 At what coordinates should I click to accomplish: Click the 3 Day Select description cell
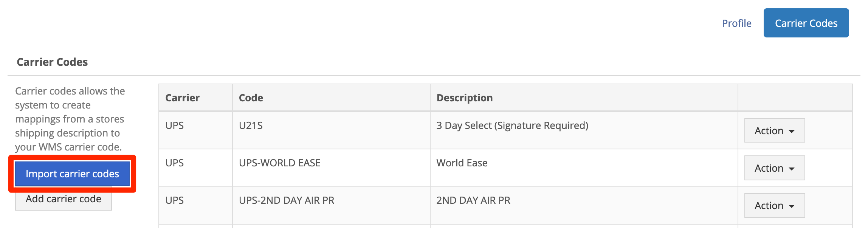584,130
